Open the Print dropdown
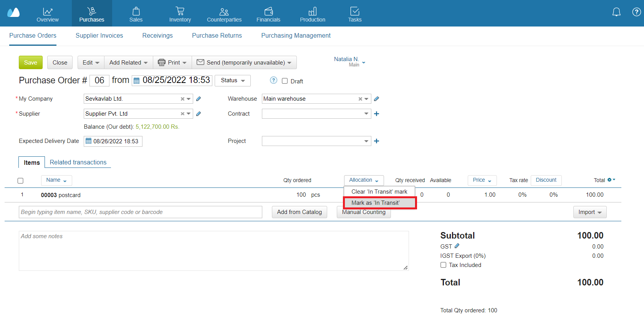The image size is (644, 320). [x=172, y=63]
